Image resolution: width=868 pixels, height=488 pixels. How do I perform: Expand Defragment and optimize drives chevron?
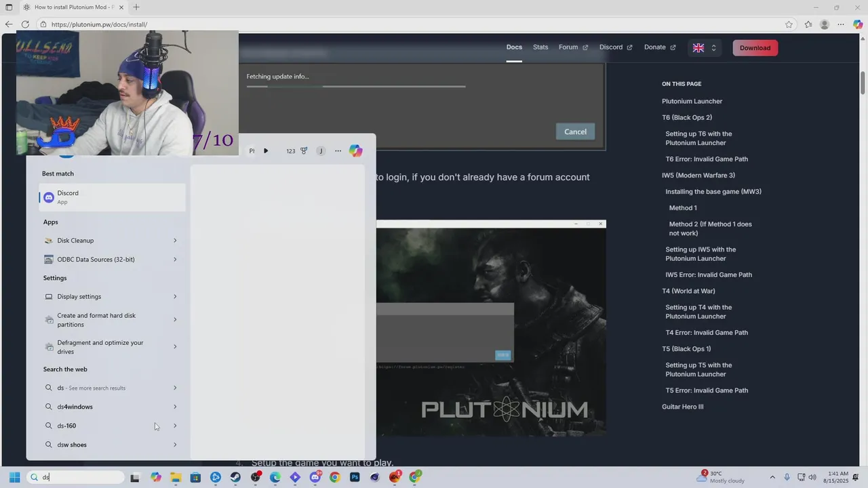pyautogui.click(x=175, y=347)
